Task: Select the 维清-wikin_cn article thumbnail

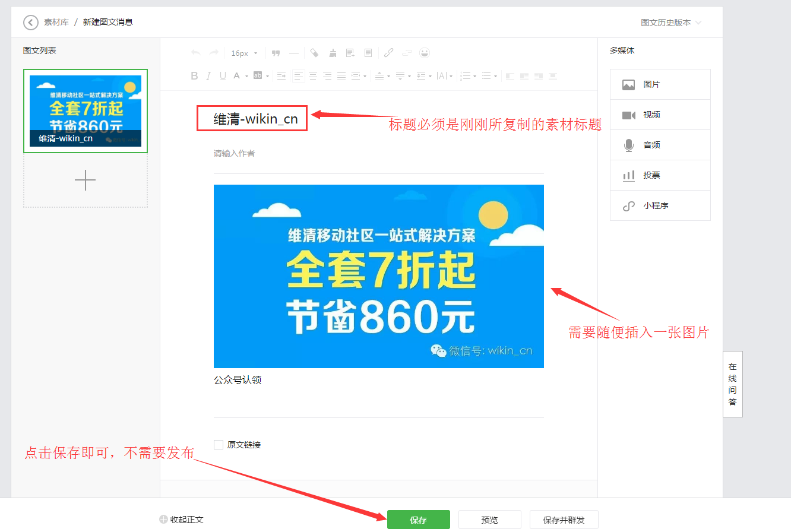Action: [86, 111]
